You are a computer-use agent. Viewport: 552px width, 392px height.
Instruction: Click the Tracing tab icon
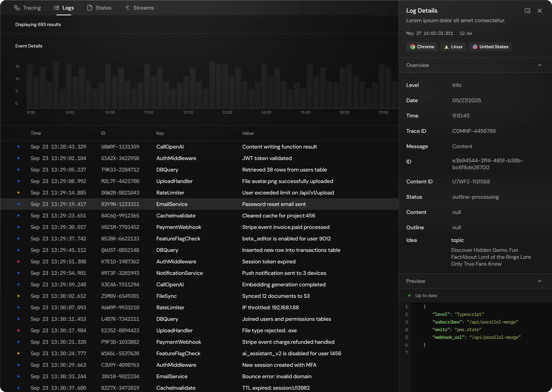click(17, 8)
